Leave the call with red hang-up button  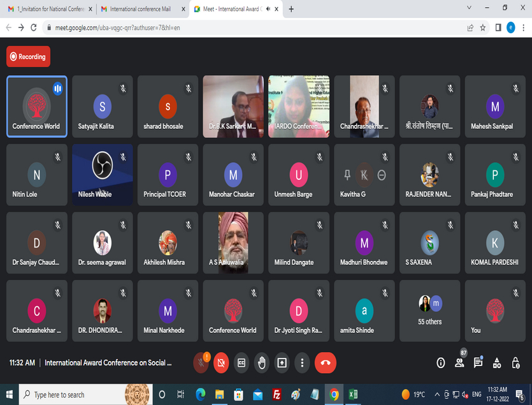(326, 363)
